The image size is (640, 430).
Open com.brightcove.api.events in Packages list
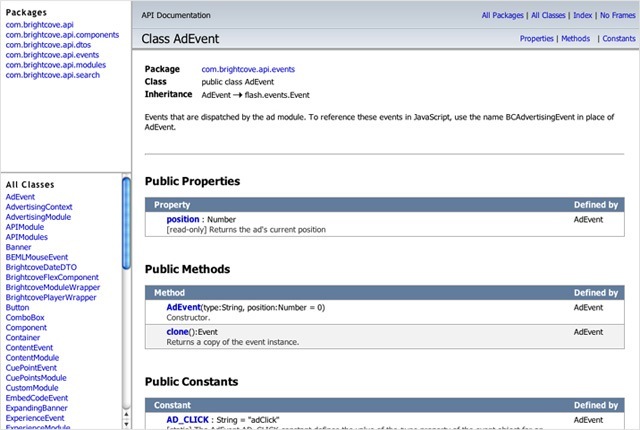point(52,55)
